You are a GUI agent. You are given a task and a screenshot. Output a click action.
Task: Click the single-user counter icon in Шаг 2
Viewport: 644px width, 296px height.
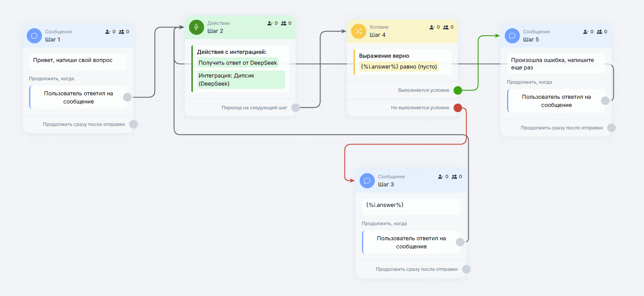tap(270, 23)
